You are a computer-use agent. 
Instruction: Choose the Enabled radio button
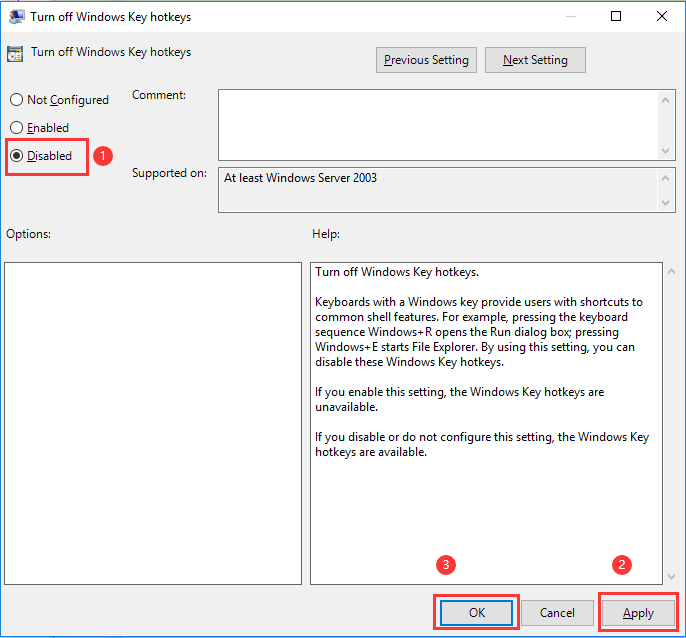[x=16, y=128]
